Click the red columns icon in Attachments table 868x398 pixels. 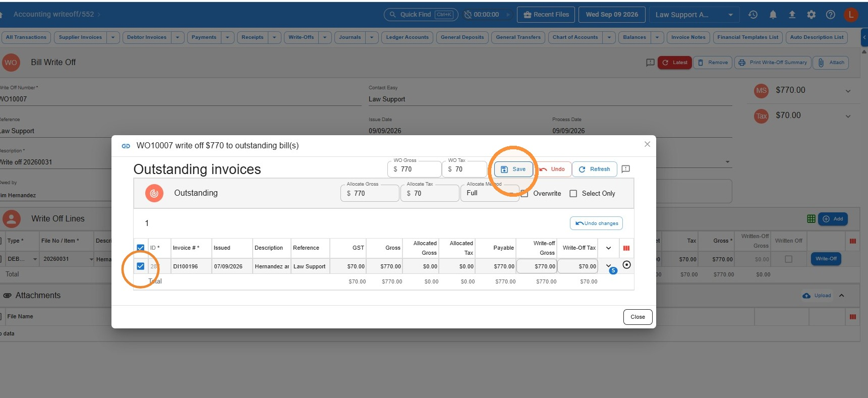point(853,317)
